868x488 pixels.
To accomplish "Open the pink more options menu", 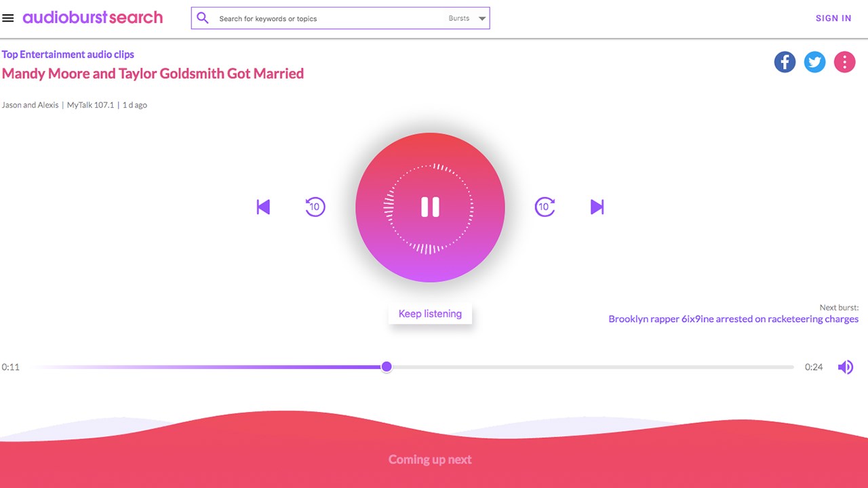I will [x=844, y=62].
